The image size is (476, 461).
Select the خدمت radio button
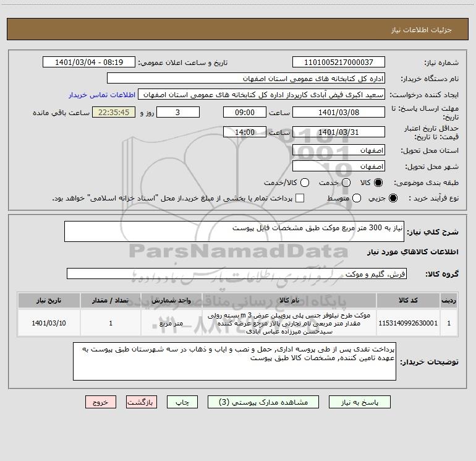click(x=346, y=183)
